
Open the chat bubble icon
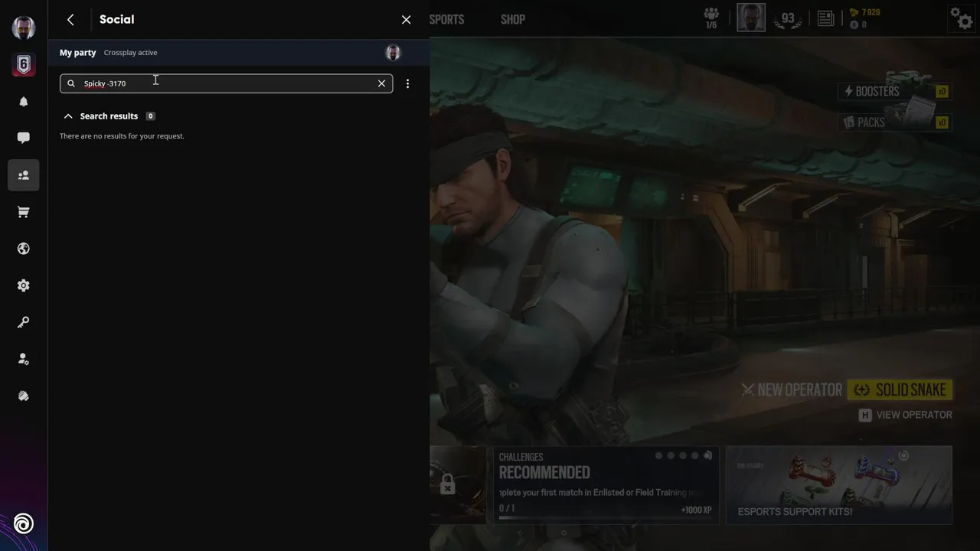coord(24,139)
